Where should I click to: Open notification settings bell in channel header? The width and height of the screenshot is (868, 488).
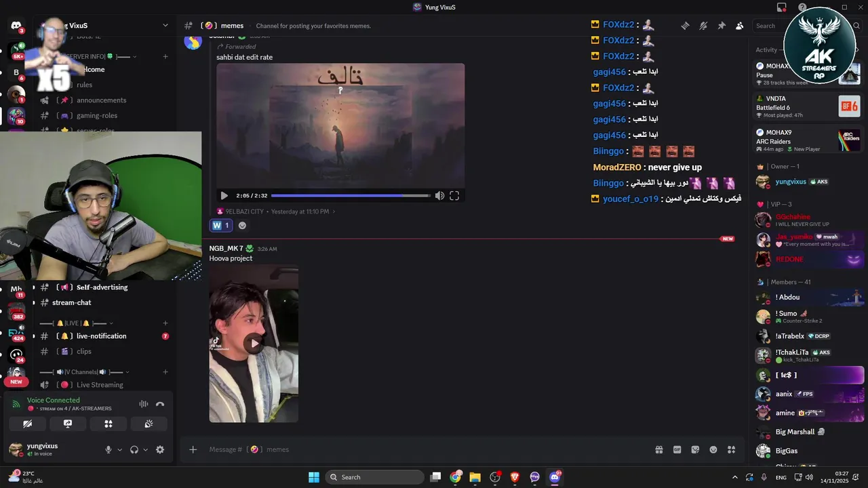point(703,26)
